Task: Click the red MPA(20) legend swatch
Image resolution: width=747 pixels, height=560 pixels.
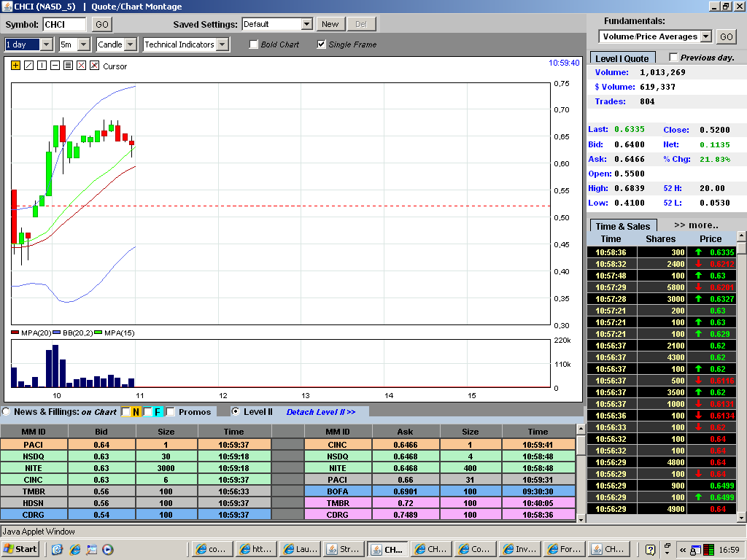Action: coord(15,332)
